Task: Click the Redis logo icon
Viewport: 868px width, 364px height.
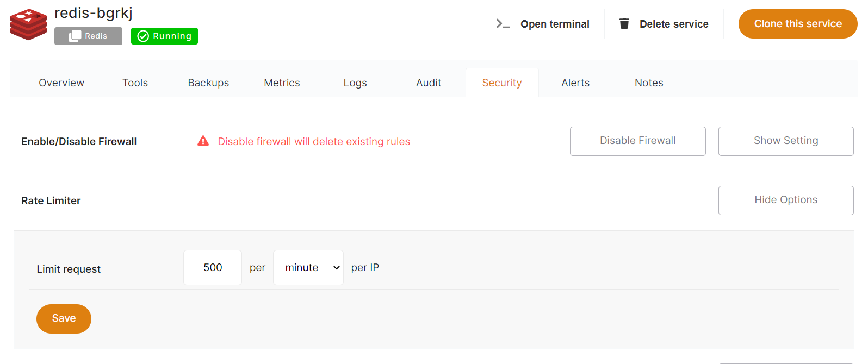Action: point(28,24)
